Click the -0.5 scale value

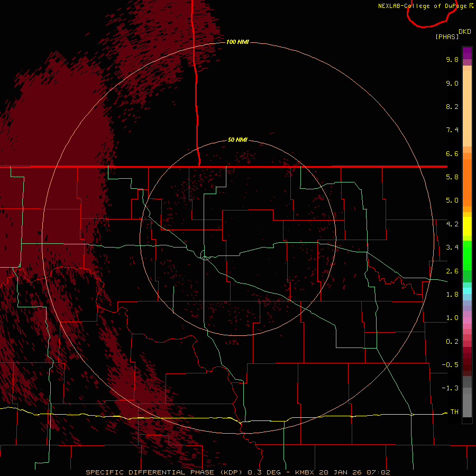click(450, 365)
